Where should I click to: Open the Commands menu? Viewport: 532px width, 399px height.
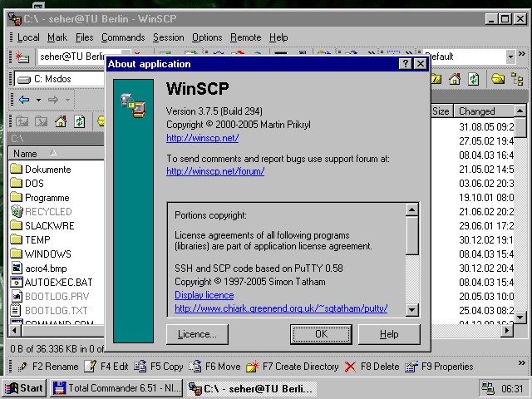coord(123,37)
